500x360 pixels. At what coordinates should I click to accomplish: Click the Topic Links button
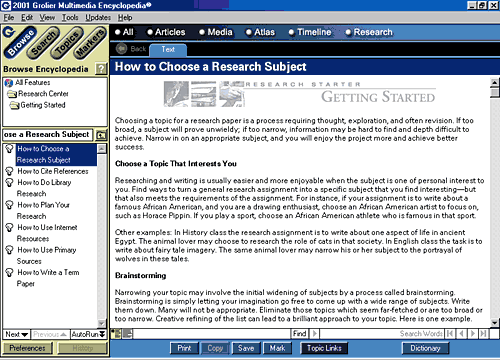[324, 348]
